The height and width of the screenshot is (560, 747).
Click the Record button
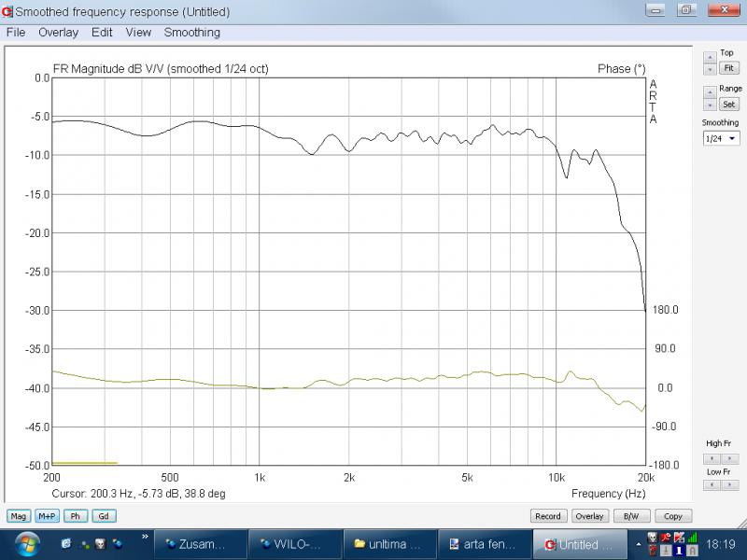coord(548,516)
